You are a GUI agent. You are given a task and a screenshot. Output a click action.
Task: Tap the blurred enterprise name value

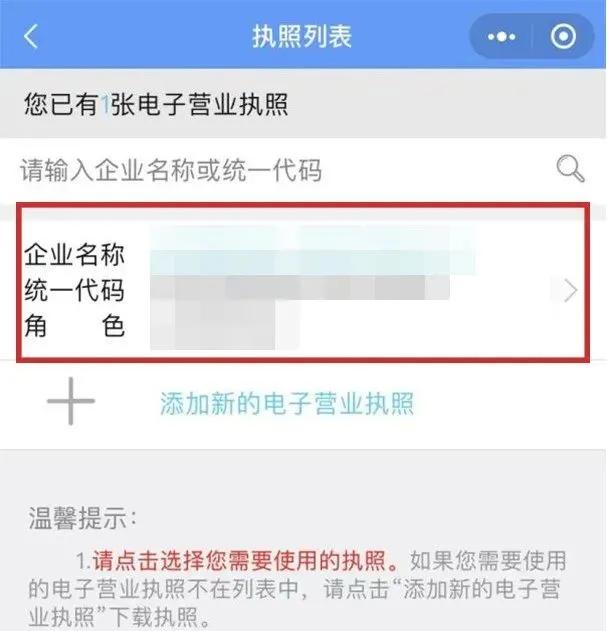point(313,250)
